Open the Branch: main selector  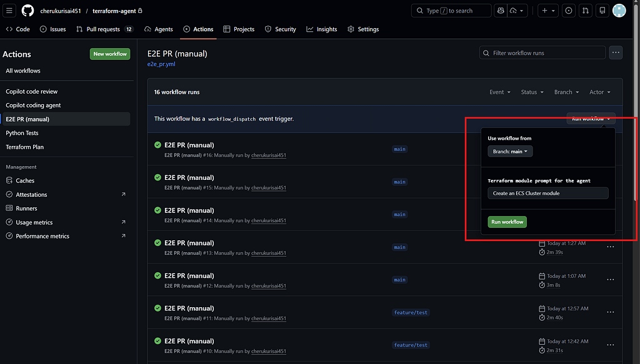[x=510, y=152]
